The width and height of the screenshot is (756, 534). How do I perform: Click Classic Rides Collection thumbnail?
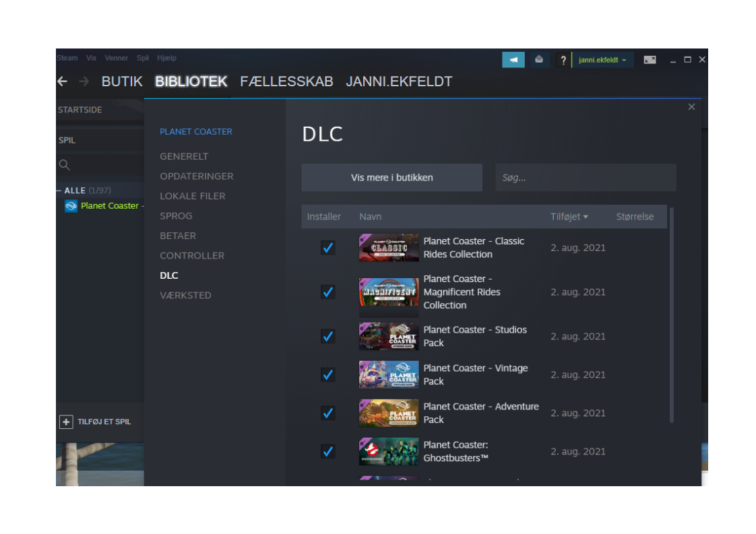(389, 248)
